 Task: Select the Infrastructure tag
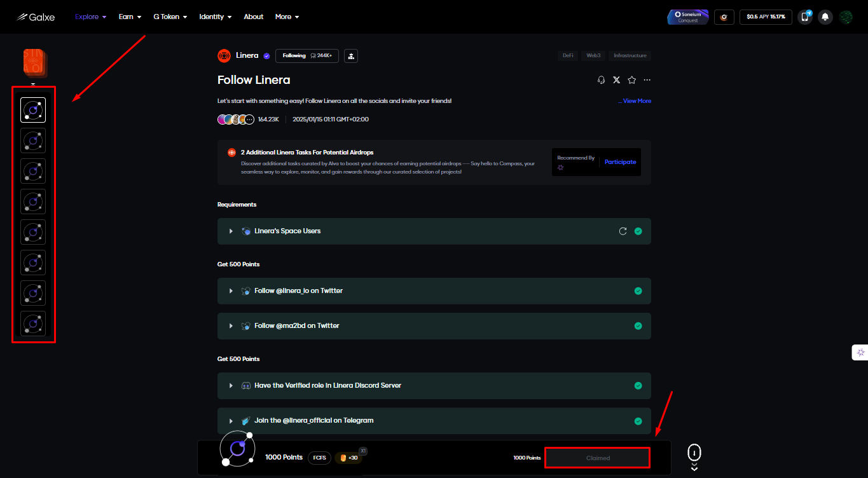(630, 56)
